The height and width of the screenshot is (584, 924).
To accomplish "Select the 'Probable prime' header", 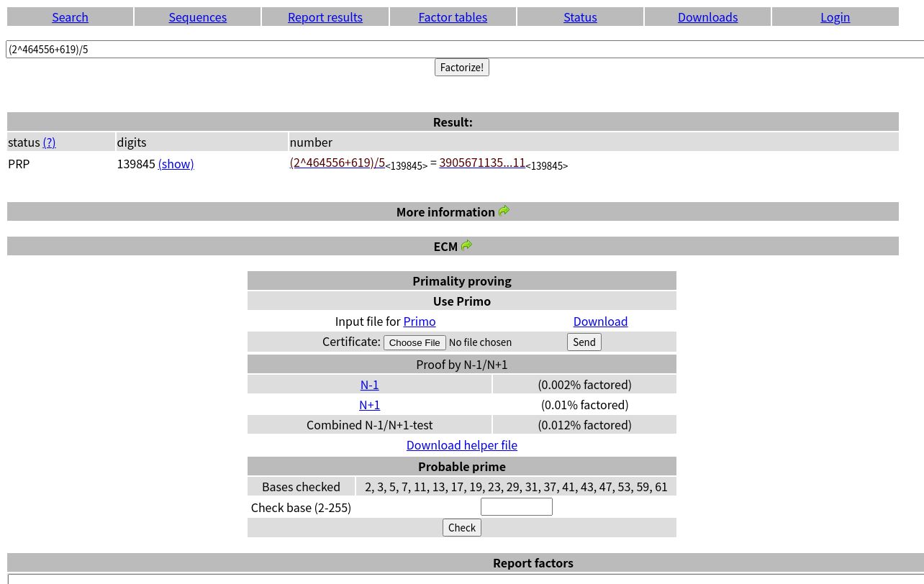I will point(462,467).
